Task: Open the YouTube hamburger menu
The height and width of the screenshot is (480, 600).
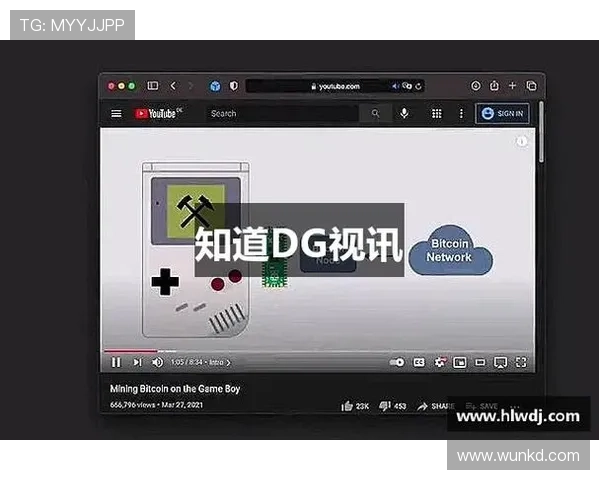Action: [116, 114]
